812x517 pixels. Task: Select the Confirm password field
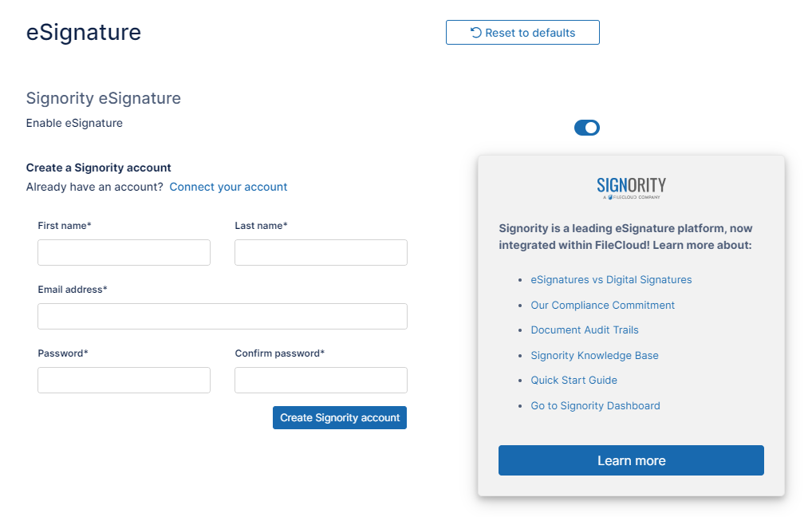tap(321, 380)
